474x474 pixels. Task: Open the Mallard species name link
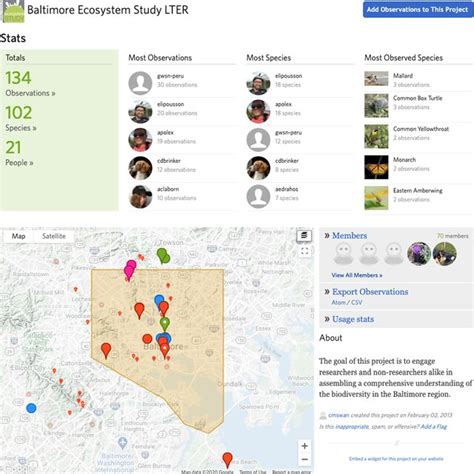coord(403,76)
